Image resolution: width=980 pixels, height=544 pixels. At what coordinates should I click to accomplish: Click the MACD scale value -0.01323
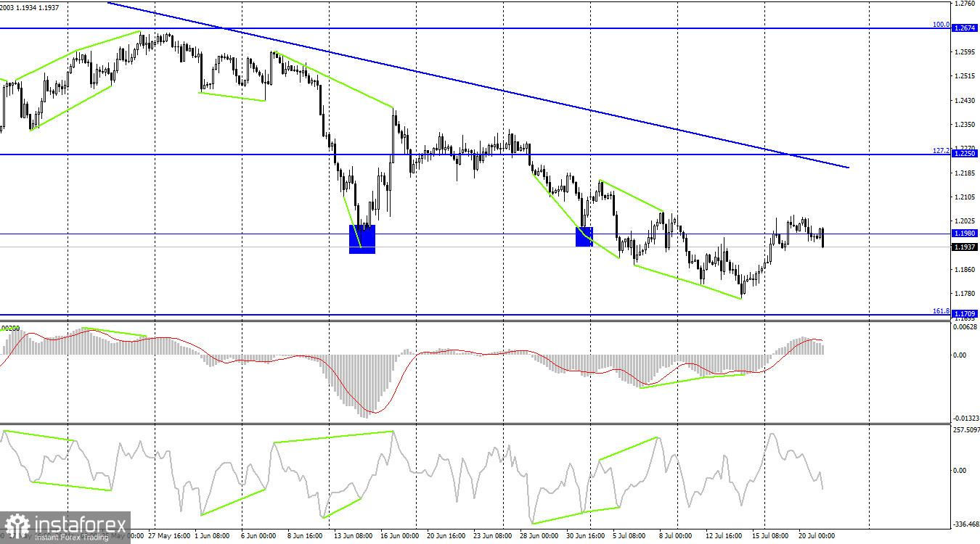(x=966, y=418)
